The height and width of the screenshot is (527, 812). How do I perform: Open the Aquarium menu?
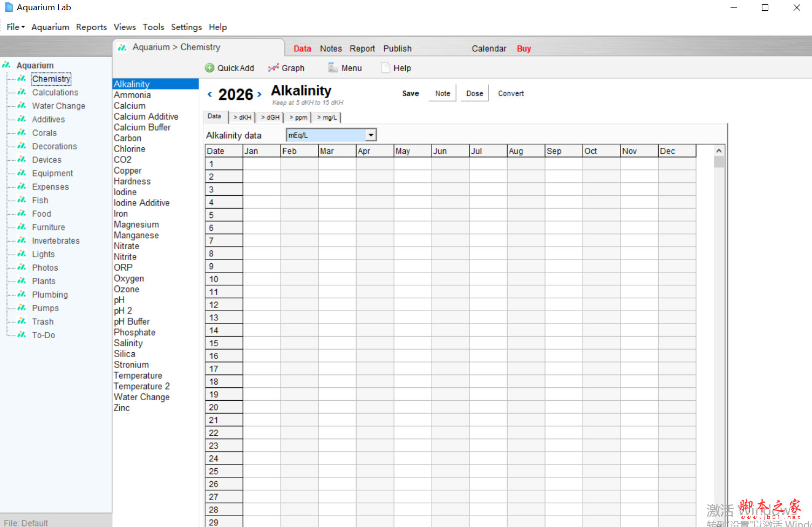[50, 27]
